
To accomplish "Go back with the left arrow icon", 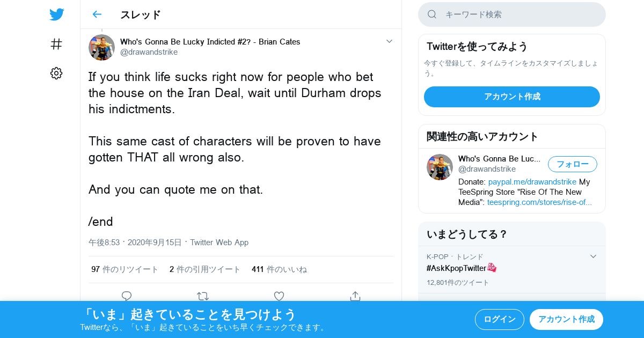I will click(x=97, y=14).
